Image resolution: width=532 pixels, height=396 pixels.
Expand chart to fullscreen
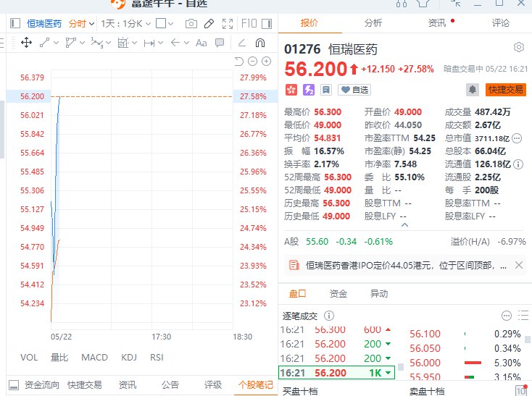coord(228,24)
